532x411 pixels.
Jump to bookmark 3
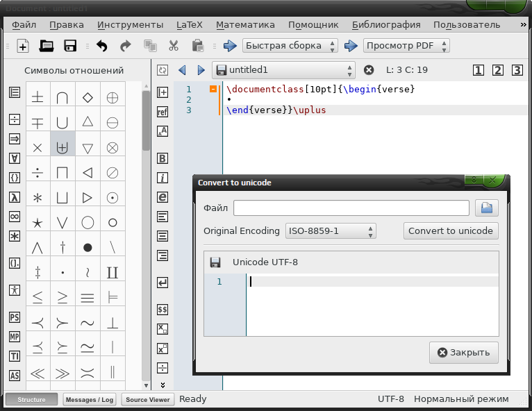click(517, 70)
